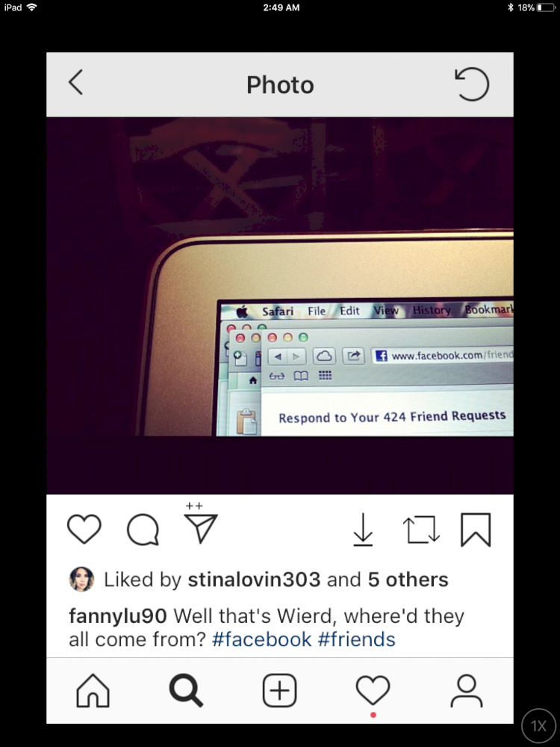Open the Search tab
The height and width of the screenshot is (747, 560).
186,690
